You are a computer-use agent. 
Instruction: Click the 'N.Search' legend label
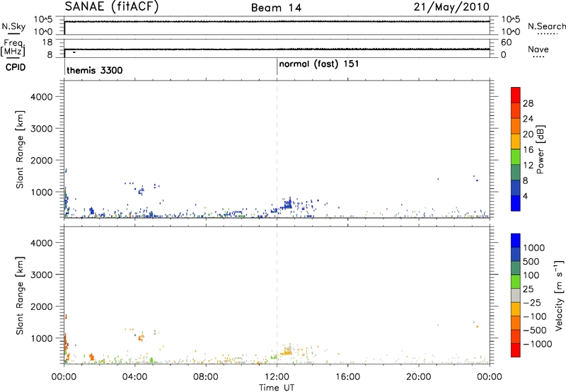[546, 26]
